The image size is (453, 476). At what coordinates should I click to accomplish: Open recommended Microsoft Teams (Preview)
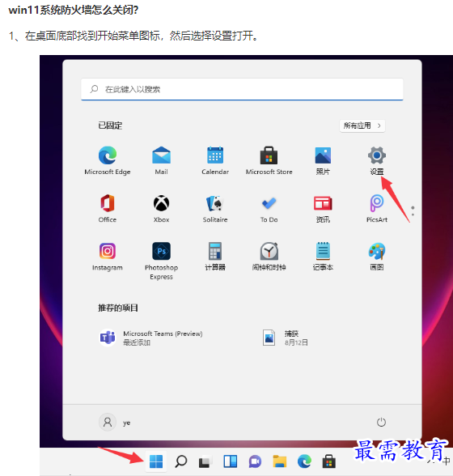click(150, 338)
